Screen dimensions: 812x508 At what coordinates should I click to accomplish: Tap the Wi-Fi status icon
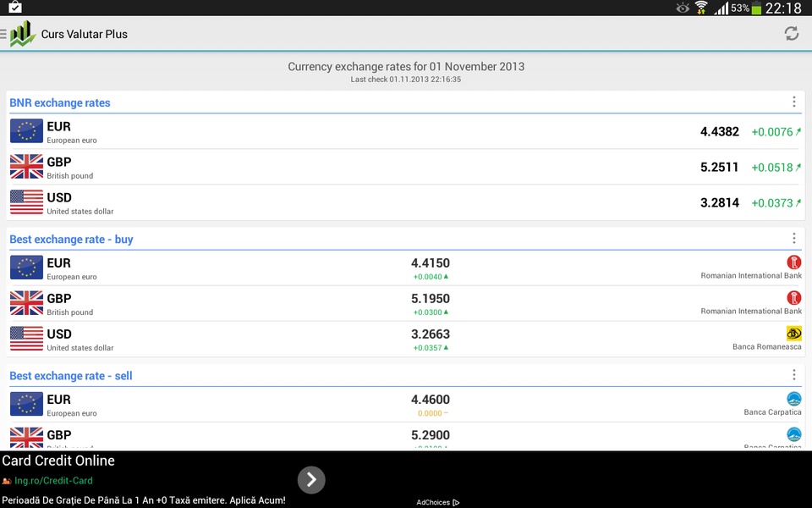point(701,8)
